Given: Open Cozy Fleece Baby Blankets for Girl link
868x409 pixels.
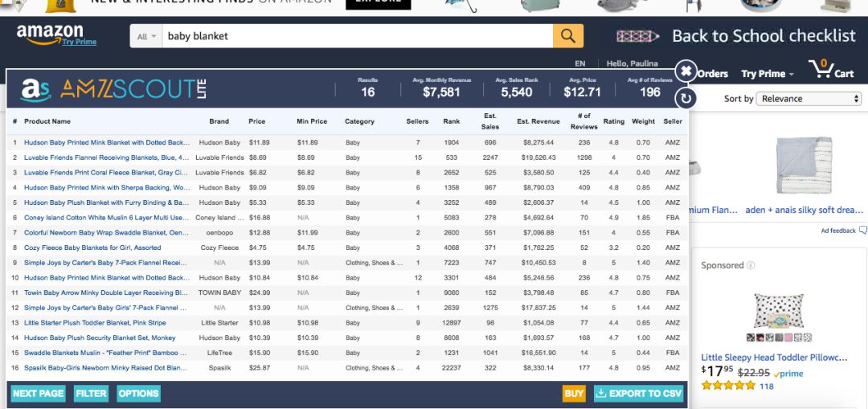Looking at the screenshot, I should coord(92,247).
